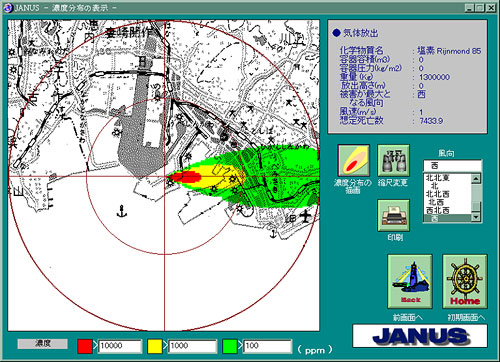The height and width of the screenshot is (362, 500).
Task: Click the lighthouse Back icon
Action: tap(410, 281)
